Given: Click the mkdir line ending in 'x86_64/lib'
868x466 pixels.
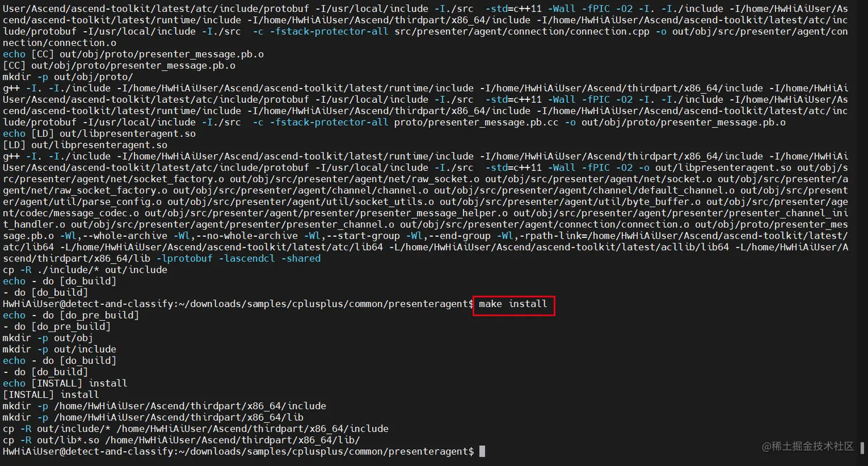Looking at the screenshot, I should (153, 417).
